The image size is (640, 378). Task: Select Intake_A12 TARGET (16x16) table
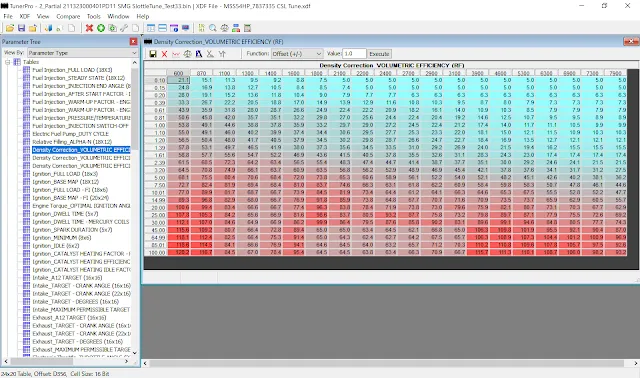click(67, 278)
